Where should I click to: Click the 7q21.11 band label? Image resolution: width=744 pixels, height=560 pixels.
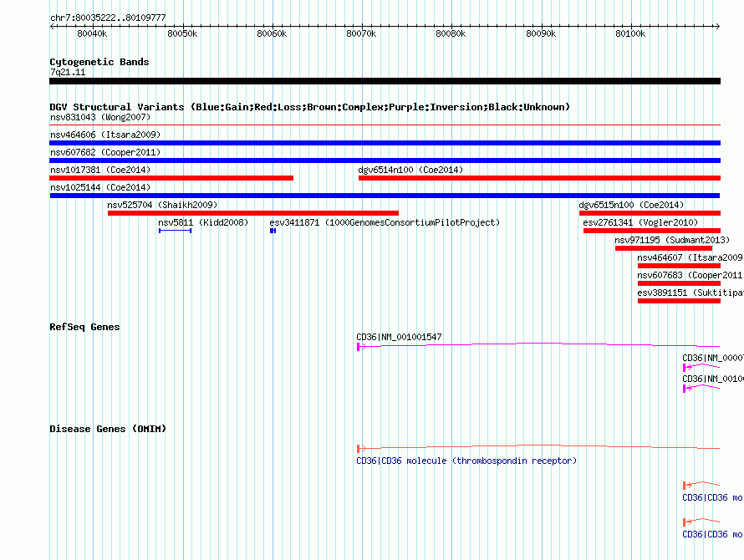(68, 72)
